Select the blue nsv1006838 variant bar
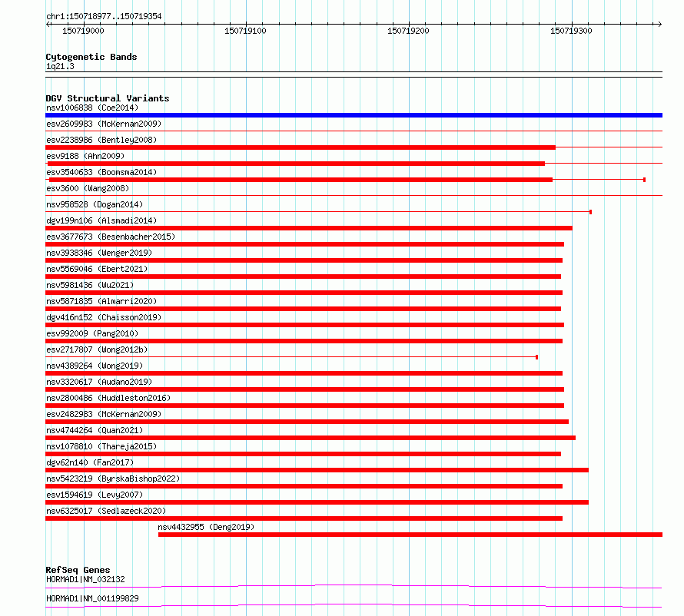This screenshot has height=616, width=684. (354, 115)
